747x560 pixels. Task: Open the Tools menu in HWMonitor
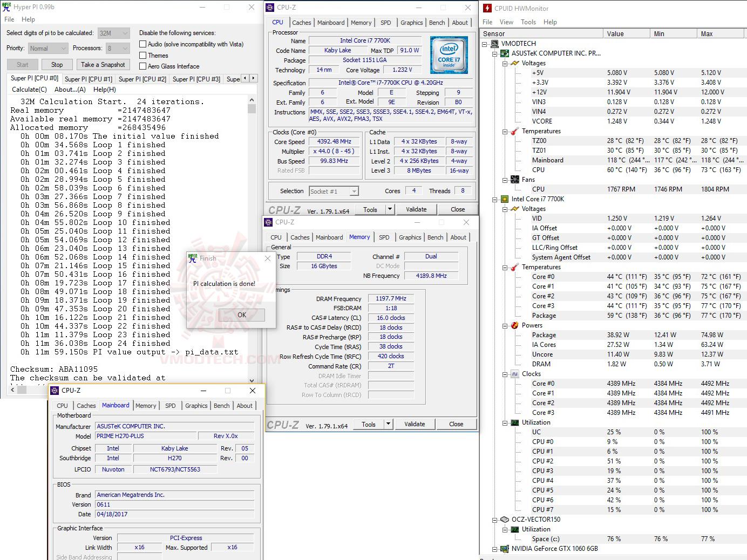pyautogui.click(x=528, y=22)
